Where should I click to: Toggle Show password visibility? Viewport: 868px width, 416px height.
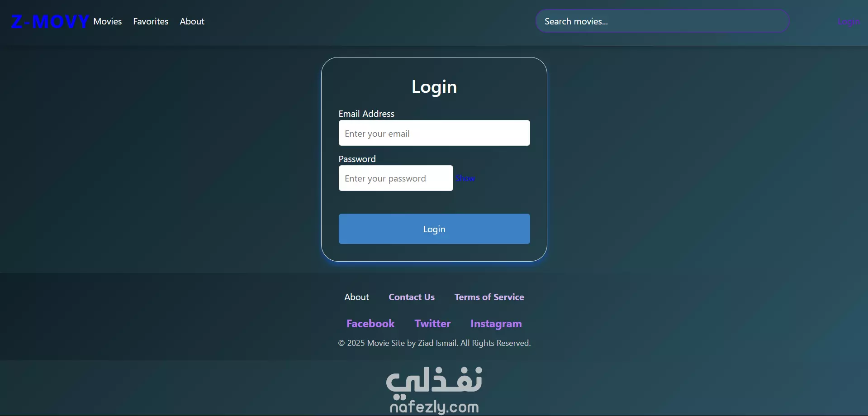pos(465,178)
